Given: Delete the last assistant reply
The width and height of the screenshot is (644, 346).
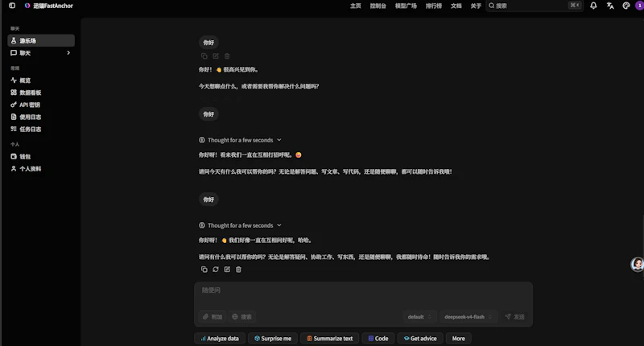Looking at the screenshot, I should coord(238,270).
